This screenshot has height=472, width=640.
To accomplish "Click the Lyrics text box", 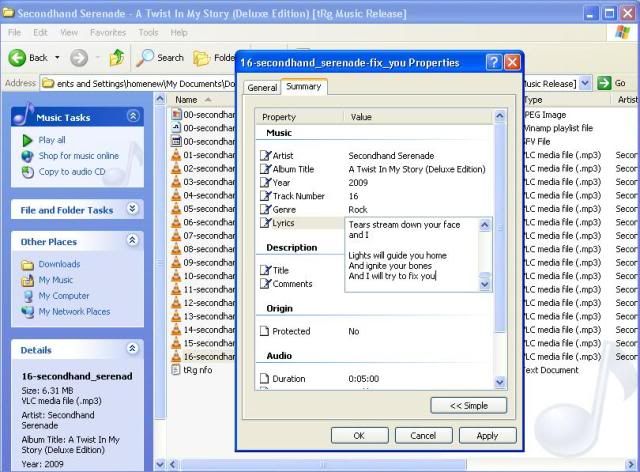I will [410, 255].
